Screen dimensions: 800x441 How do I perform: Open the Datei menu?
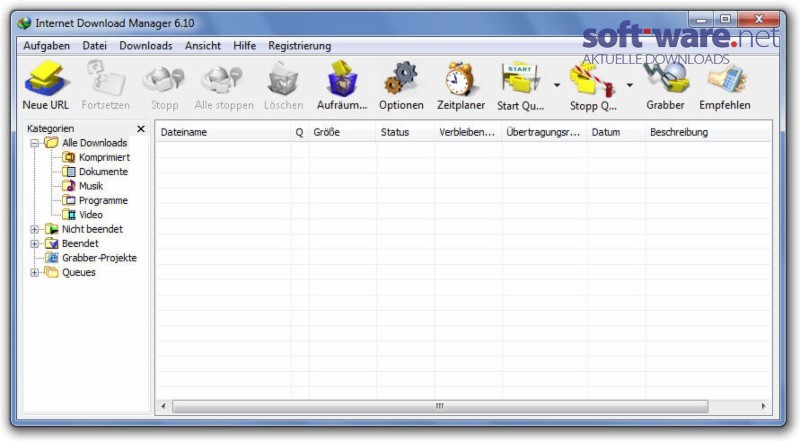(94, 45)
